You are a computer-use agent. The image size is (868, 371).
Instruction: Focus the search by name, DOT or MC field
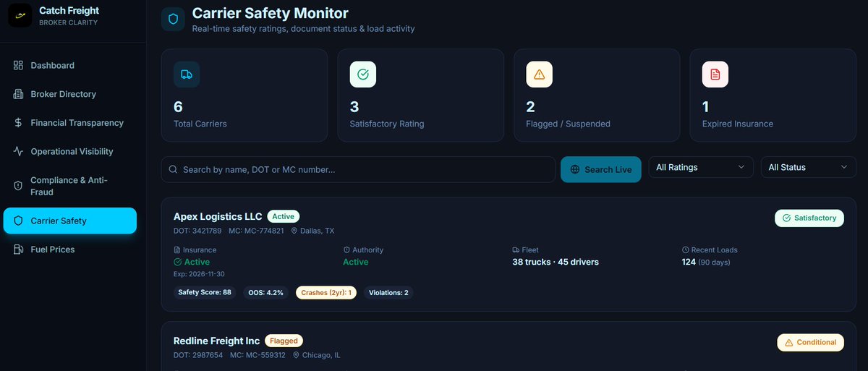358,169
